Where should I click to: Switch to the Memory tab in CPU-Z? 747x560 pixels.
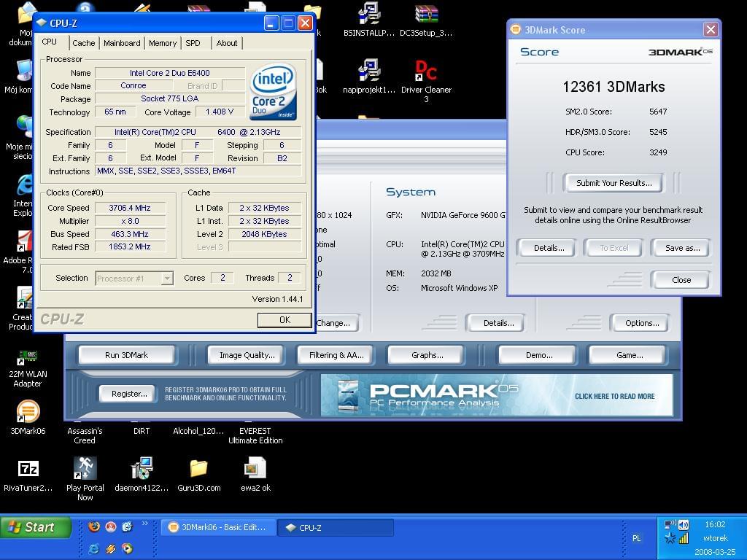163,43
